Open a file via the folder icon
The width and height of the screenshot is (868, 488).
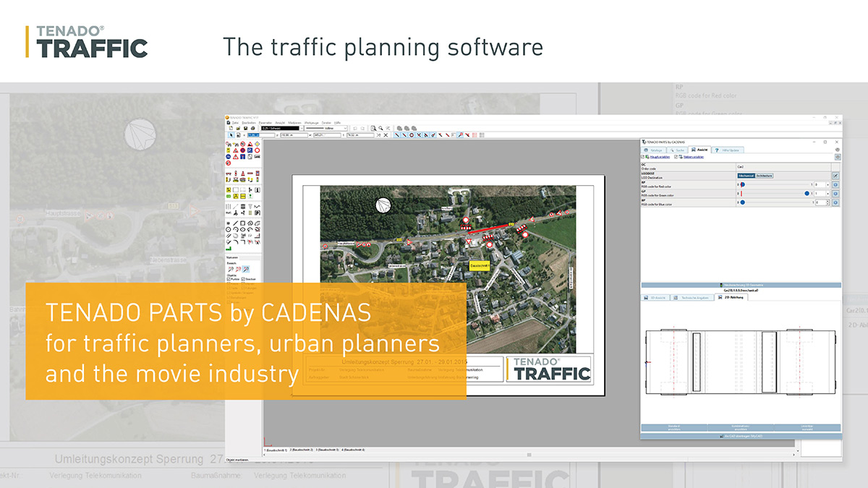tap(238, 128)
